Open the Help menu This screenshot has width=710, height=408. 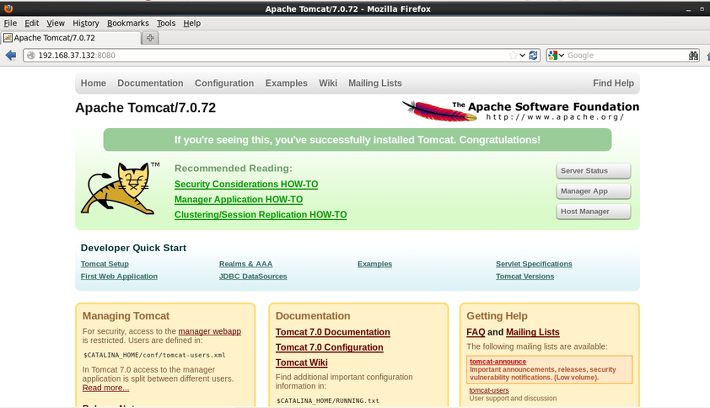tap(192, 23)
